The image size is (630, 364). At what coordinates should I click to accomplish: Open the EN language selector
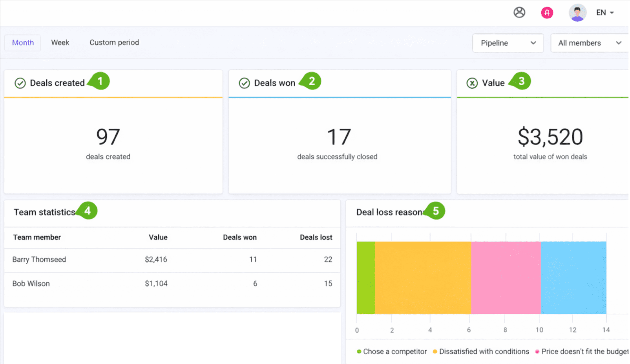[x=605, y=13]
